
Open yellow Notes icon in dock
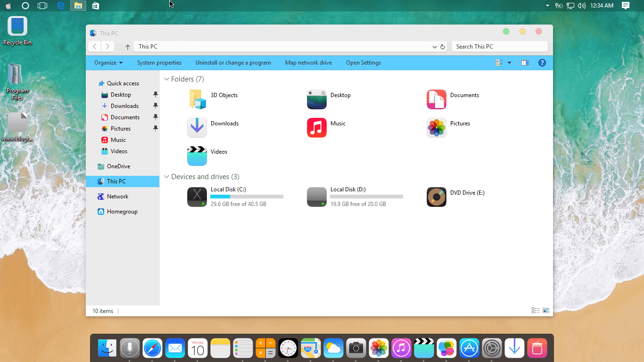[220, 348]
